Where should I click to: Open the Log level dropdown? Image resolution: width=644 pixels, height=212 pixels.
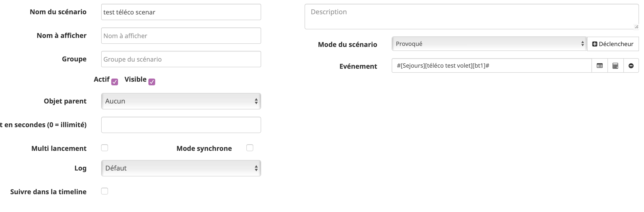tap(181, 168)
